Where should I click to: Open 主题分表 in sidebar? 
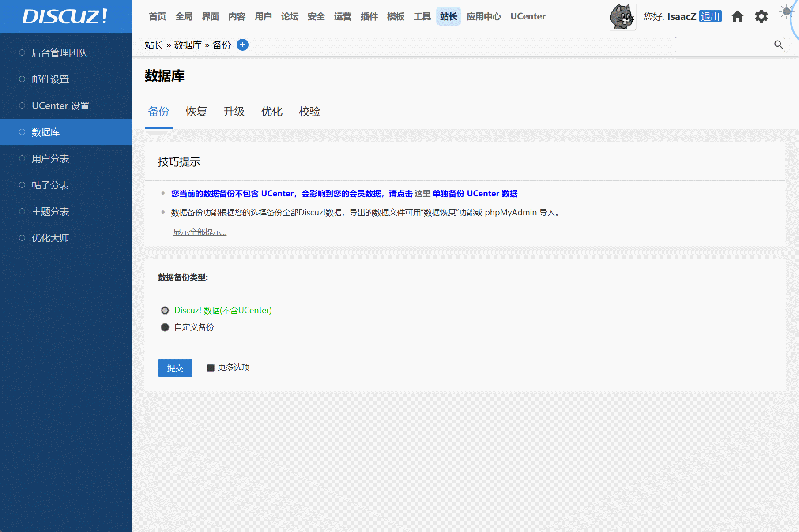66,211
